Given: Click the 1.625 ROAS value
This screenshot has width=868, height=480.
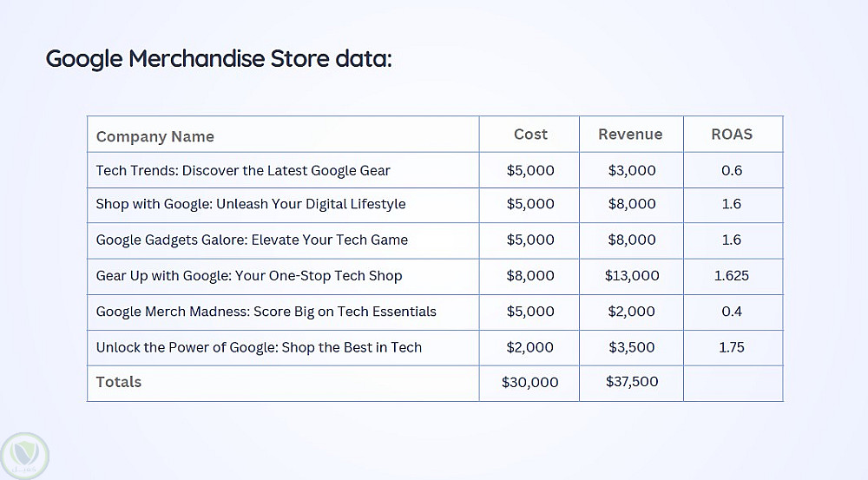Looking at the screenshot, I should point(732,276).
